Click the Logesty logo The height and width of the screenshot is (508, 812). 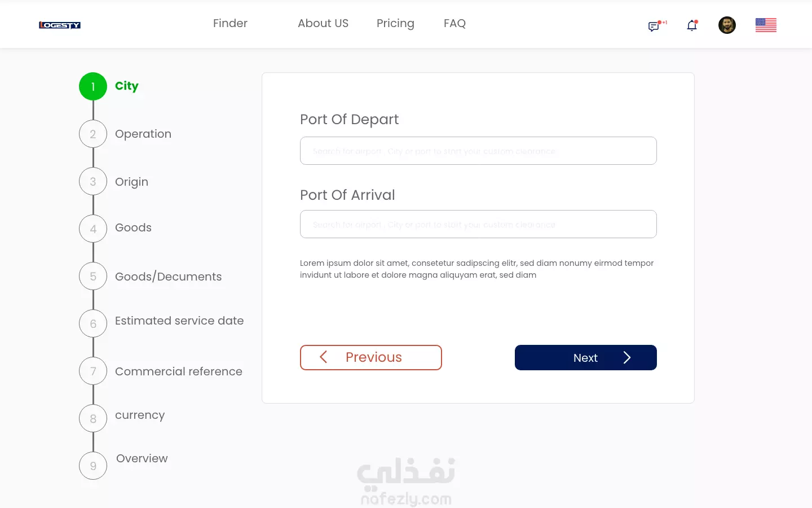tap(60, 25)
